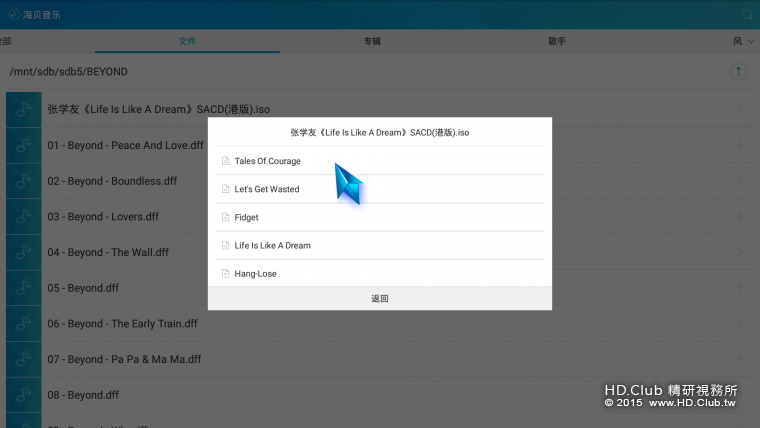Expand chevron on the Boundless.dff row

coord(740,181)
